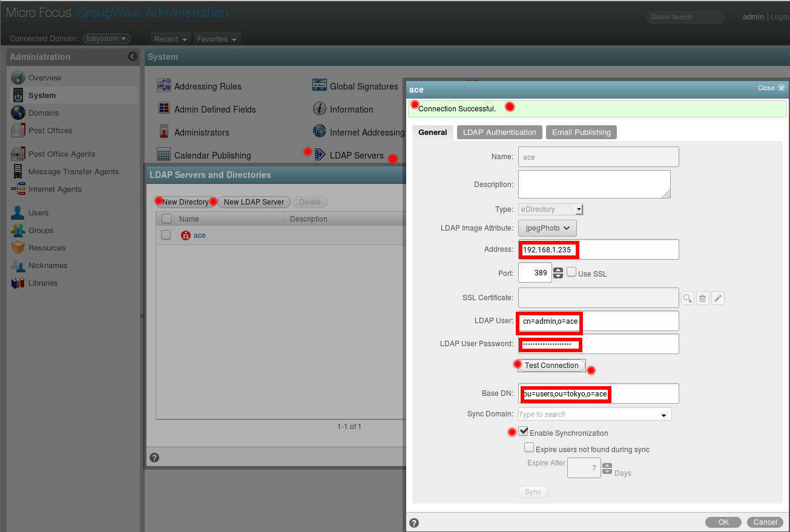Open the Connected Domain tokyodom dropdown
790x532 pixels.
pyautogui.click(x=107, y=38)
